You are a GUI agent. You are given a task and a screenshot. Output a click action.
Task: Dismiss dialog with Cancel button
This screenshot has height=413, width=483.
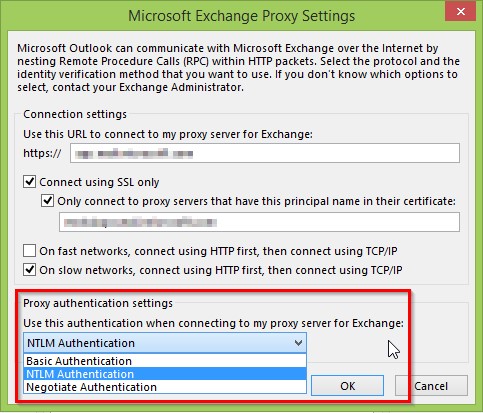431,386
